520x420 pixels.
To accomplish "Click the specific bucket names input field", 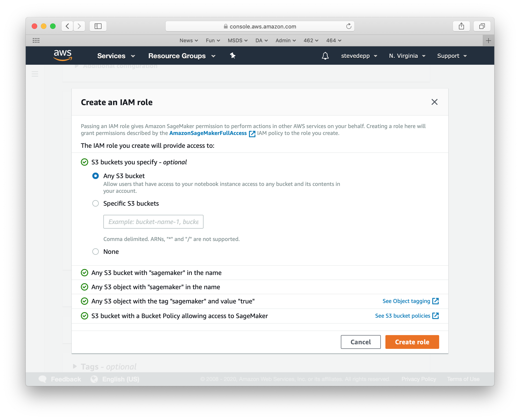I will click(x=153, y=222).
